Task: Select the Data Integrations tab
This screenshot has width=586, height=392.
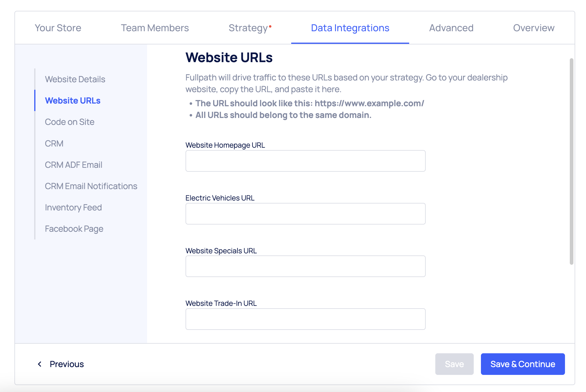Action: pyautogui.click(x=350, y=28)
